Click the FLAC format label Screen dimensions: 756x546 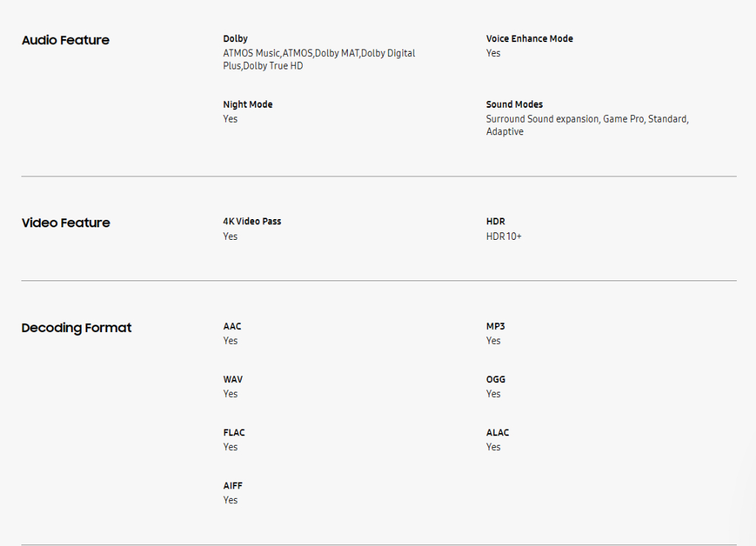pyautogui.click(x=234, y=432)
